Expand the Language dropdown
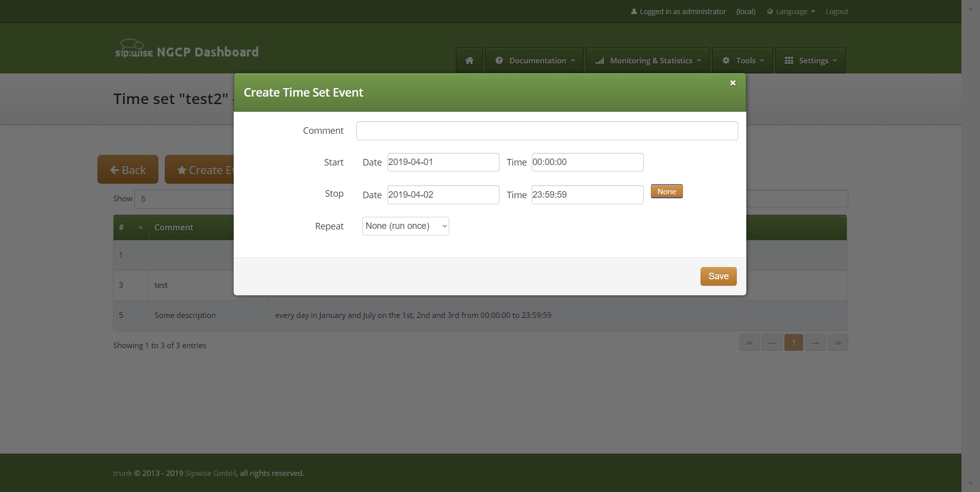This screenshot has width=980, height=492. (x=792, y=12)
